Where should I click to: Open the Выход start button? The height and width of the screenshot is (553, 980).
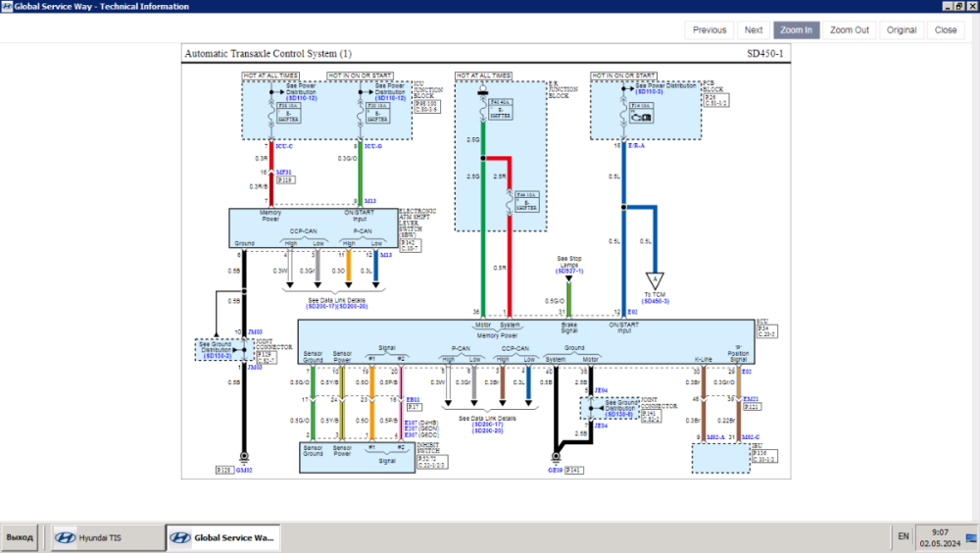click(x=20, y=537)
